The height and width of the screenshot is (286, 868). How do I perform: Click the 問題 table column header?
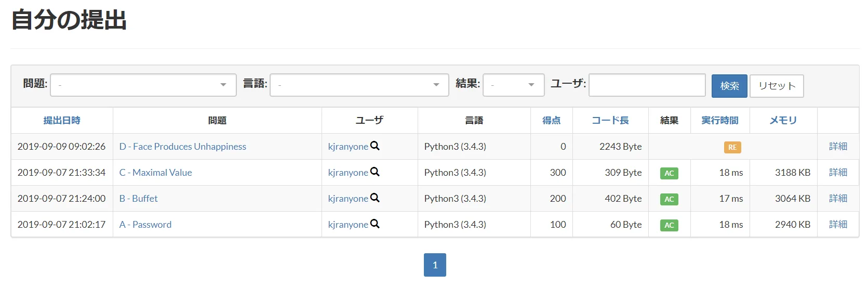tap(217, 120)
